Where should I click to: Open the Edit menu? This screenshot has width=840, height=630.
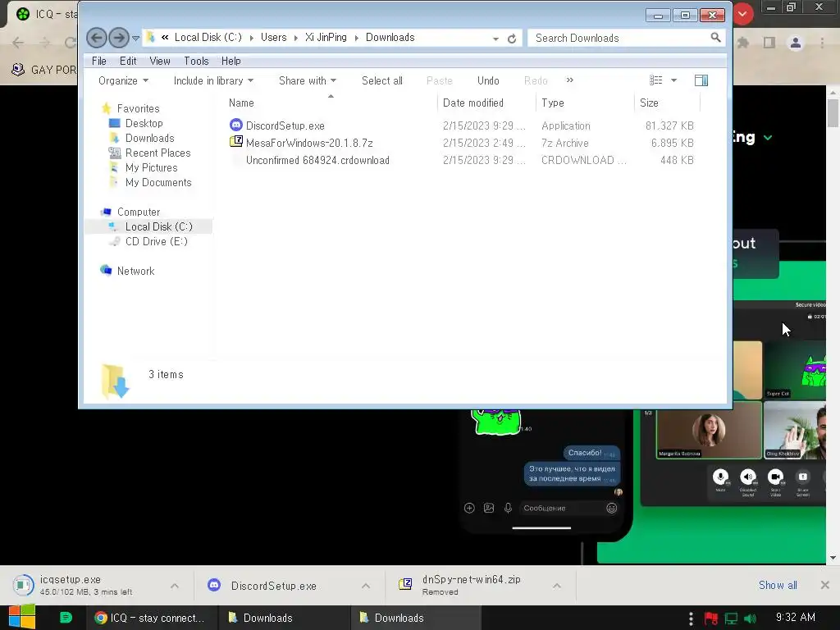pyautogui.click(x=128, y=61)
